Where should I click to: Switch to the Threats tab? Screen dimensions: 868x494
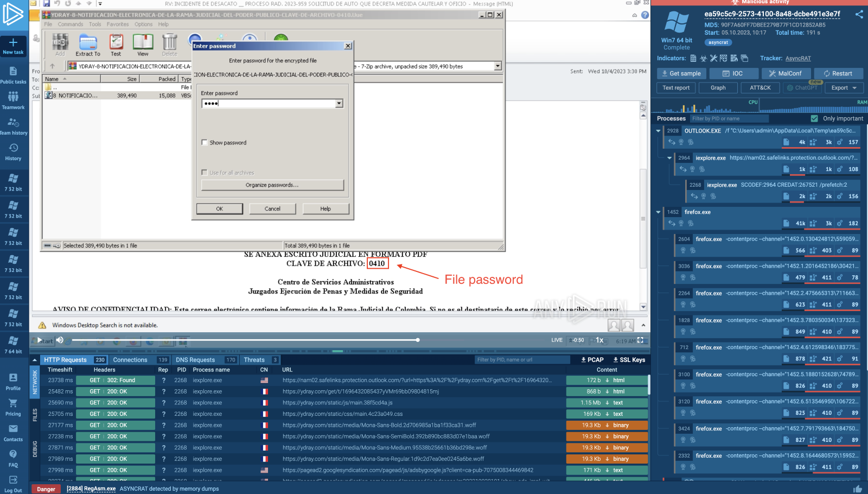click(x=254, y=360)
